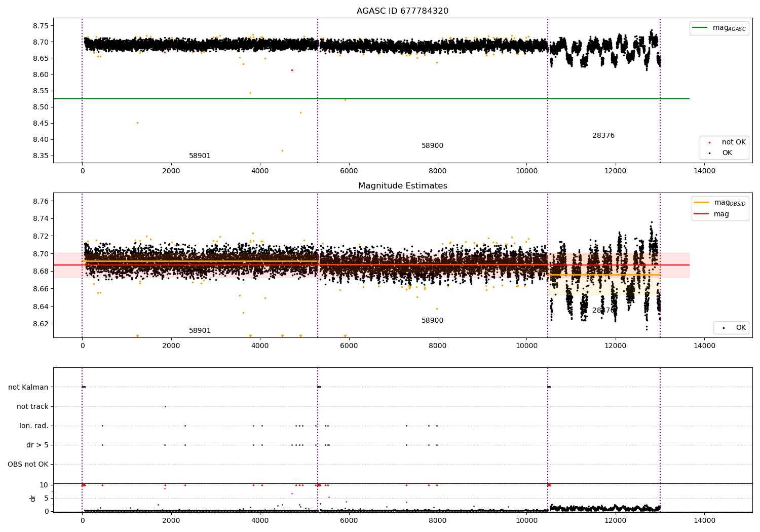
Task: Select the mag AGASC legend entry in top plot
Action: pyautogui.click(x=719, y=28)
